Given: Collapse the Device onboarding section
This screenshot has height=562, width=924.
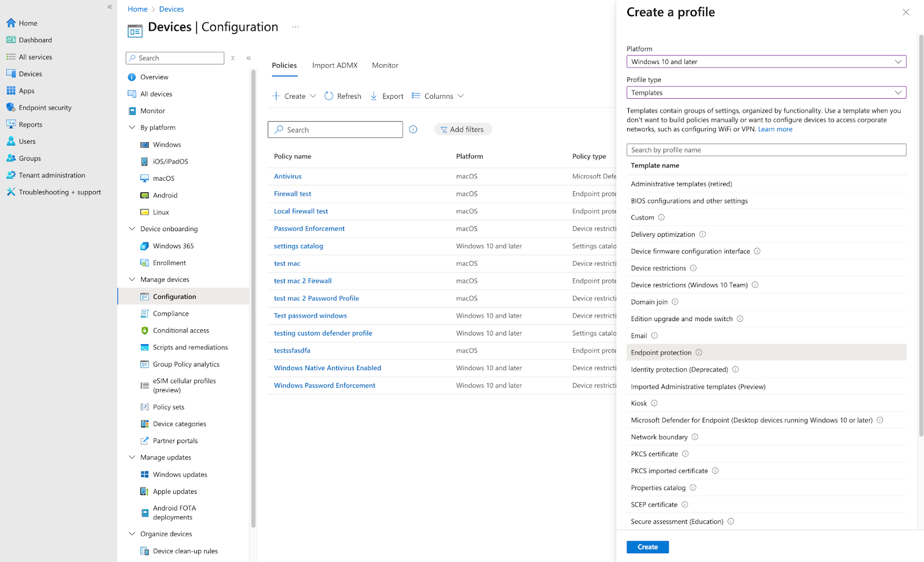Looking at the screenshot, I should click(132, 229).
